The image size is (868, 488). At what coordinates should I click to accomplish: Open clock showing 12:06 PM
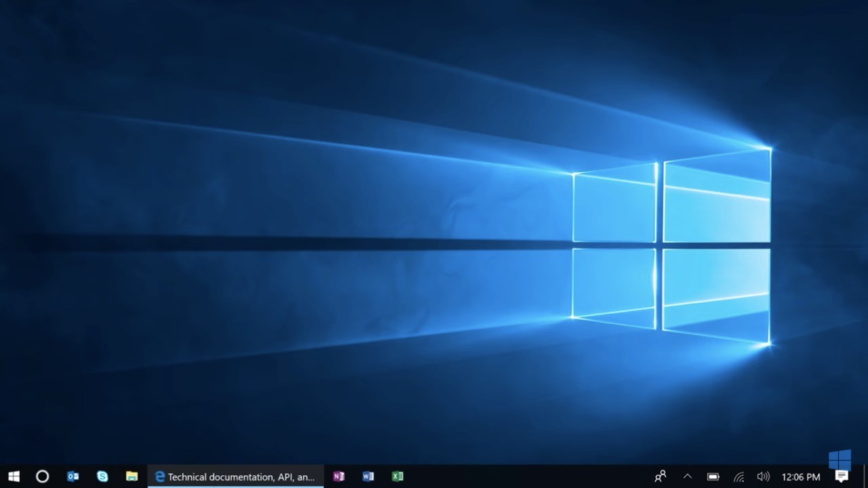[x=801, y=476]
